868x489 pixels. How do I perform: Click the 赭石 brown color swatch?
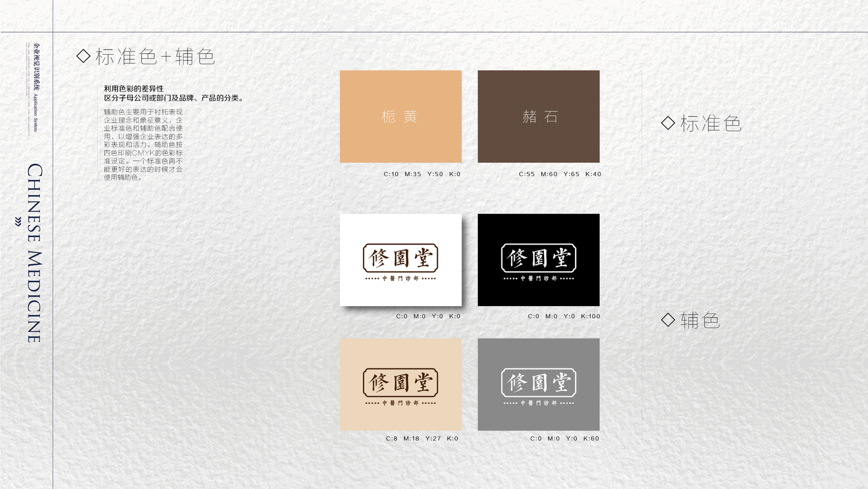tap(539, 116)
